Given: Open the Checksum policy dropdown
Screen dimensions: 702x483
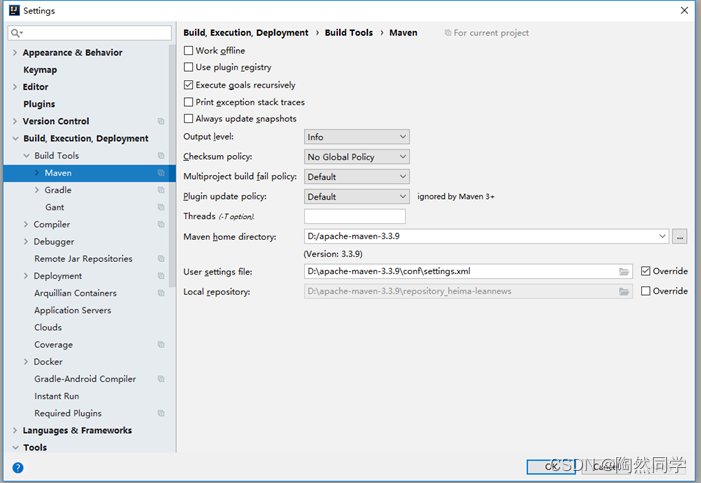Looking at the screenshot, I should coord(357,157).
